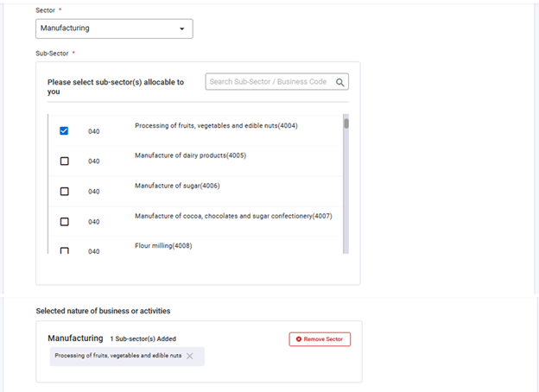Click the Processing of fruits selected chip
This screenshot has height=392, width=539.
pyautogui.click(x=117, y=356)
